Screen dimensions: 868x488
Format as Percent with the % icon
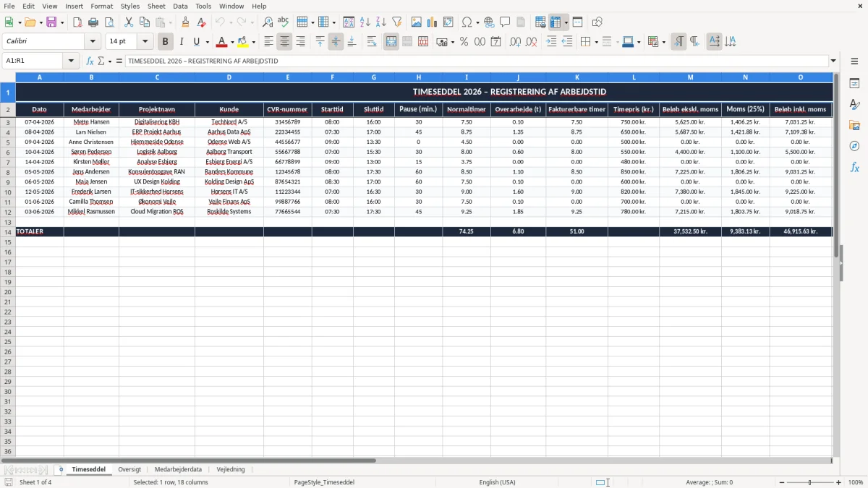[x=464, y=42]
